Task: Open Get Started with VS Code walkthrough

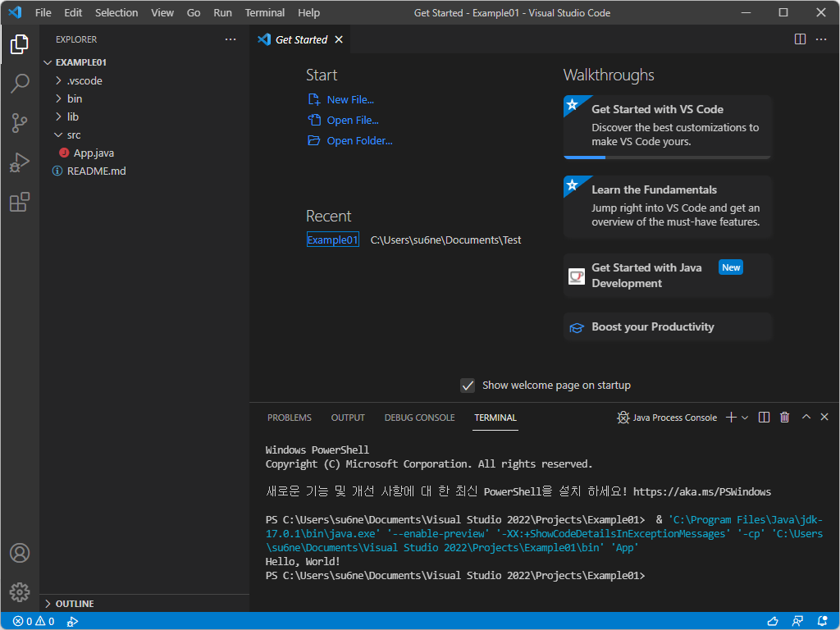Action: [x=667, y=126]
